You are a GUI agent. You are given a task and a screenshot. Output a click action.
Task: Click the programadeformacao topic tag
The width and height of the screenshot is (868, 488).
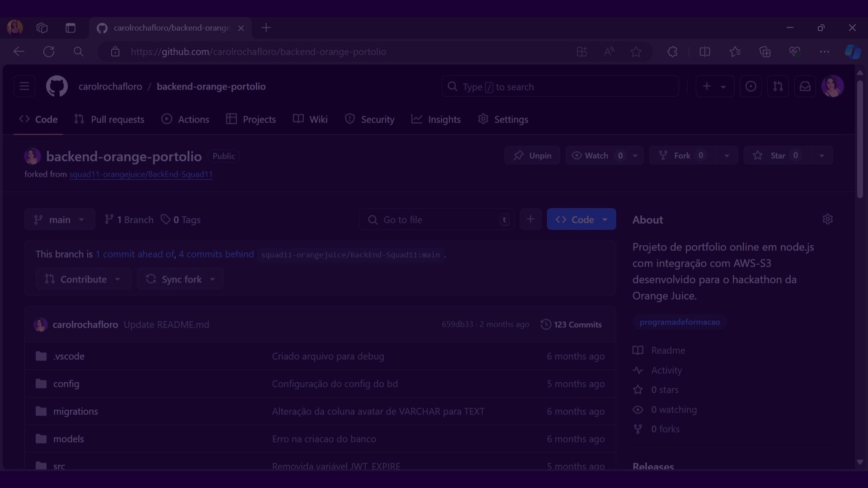point(679,322)
